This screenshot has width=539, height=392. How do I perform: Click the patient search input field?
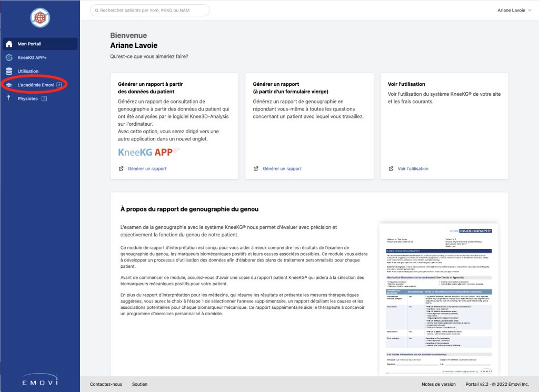tap(150, 11)
